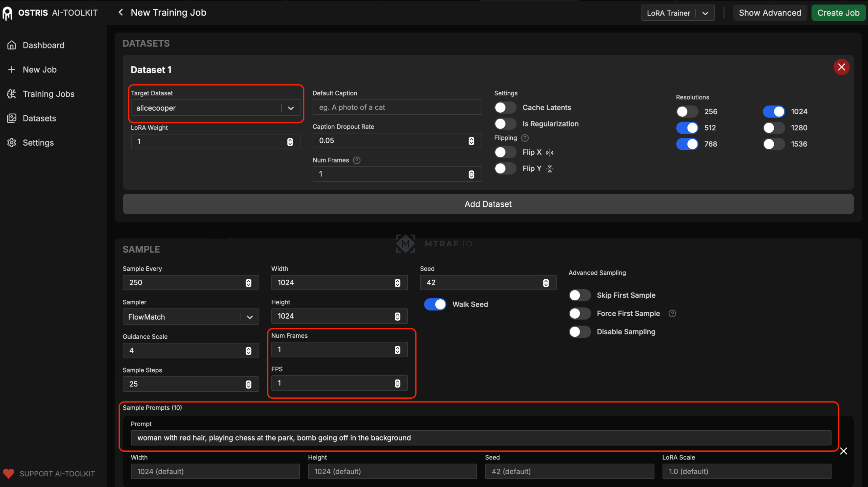Enable the Cache Latents toggle

click(505, 108)
